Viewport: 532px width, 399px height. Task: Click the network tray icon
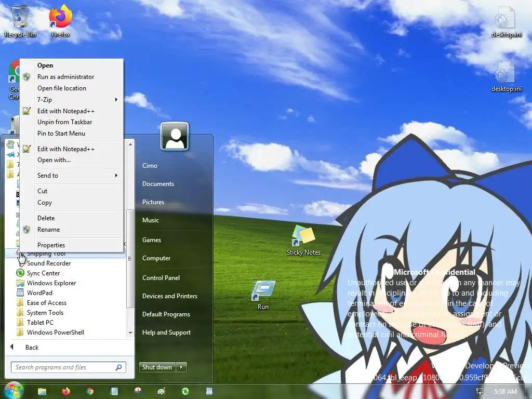(x=480, y=392)
